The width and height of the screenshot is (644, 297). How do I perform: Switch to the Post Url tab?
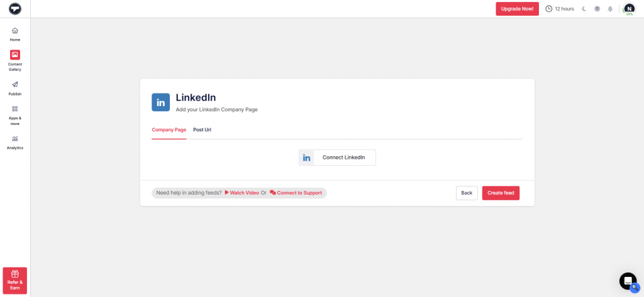(202, 129)
